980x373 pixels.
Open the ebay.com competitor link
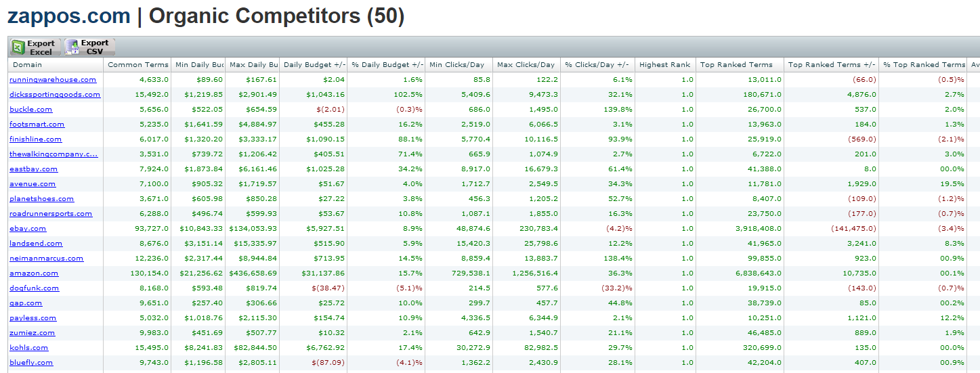(x=28, y=229)
